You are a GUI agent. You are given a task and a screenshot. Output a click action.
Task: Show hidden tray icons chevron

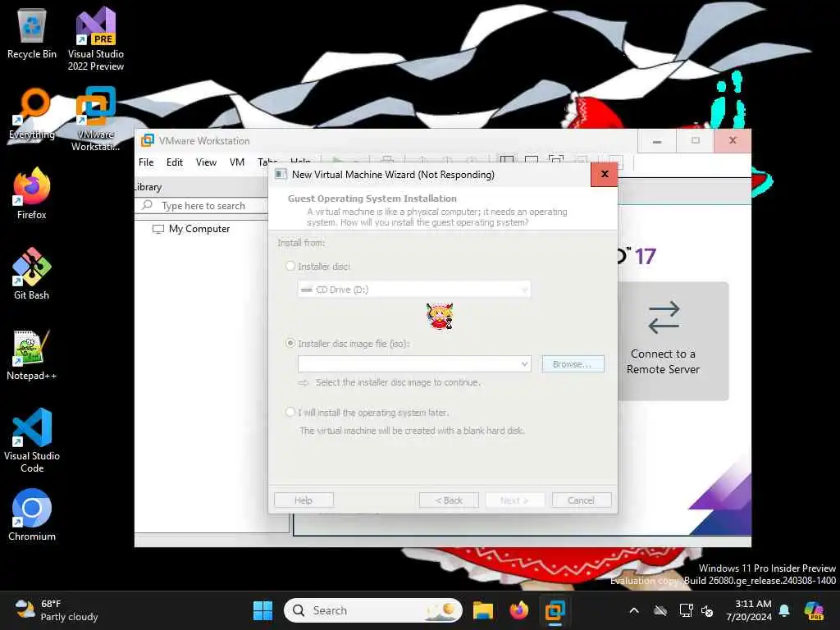click(634, 610)
